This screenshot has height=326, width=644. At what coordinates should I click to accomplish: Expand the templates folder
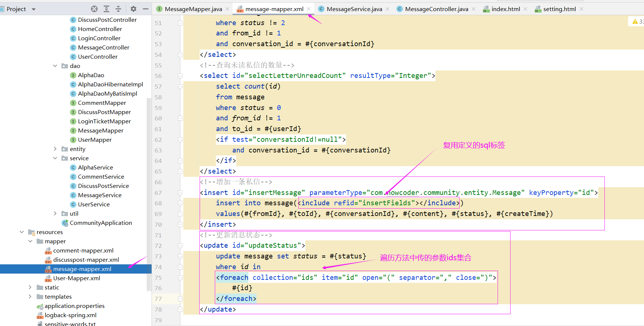coord(30,296)
